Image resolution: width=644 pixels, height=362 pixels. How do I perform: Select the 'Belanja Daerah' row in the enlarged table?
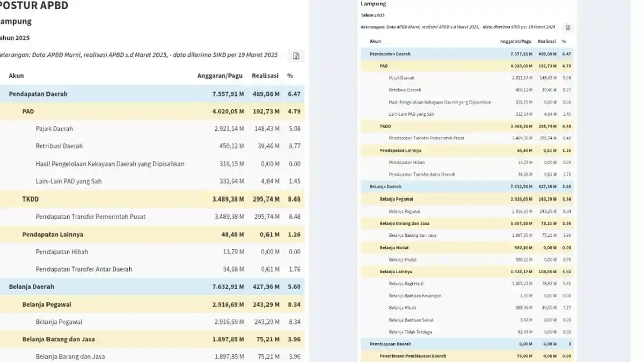click(x=152, y=287)
